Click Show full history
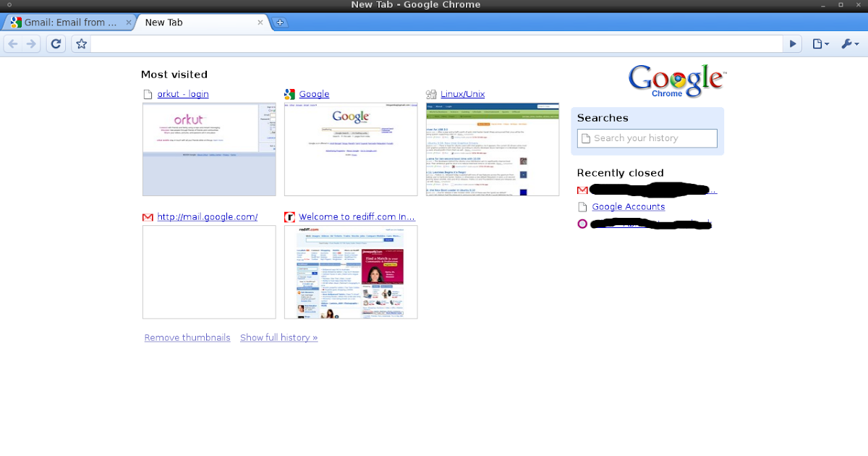The width and height of the screenshot is (868, 456). [x=279, y=337]
